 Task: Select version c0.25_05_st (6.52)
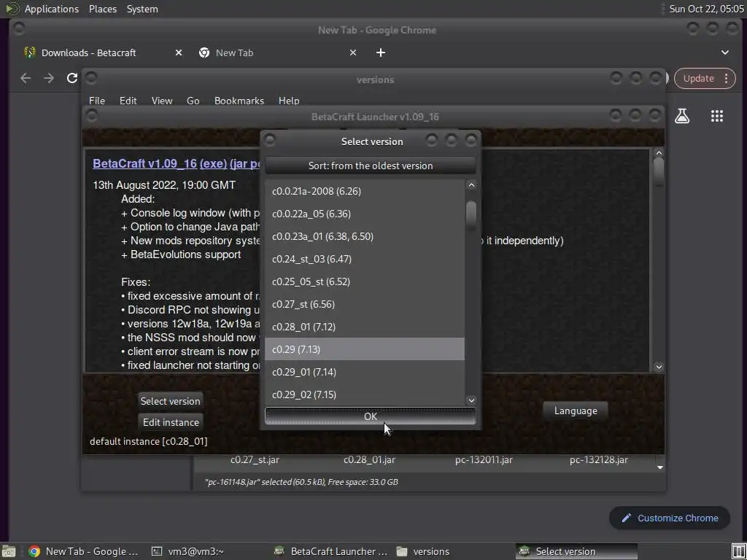tap(365, 281)
